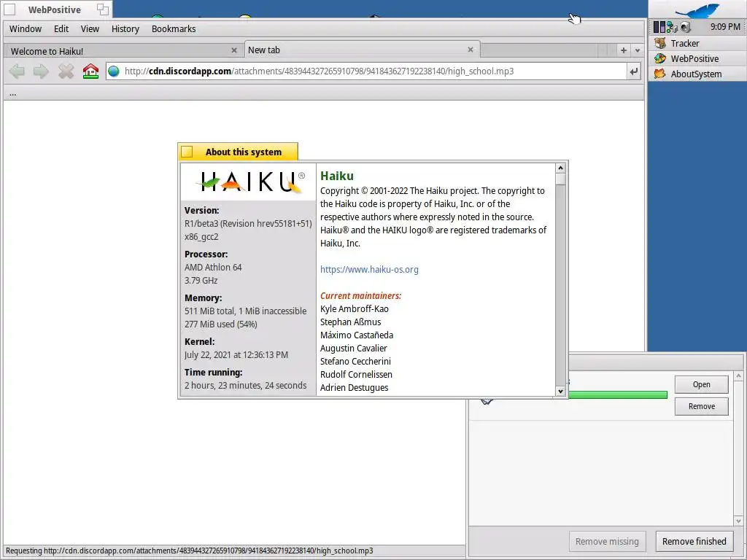Click the About window scrollbar down arrow
Viewport: 747px width, 560px height.
pyautogui.click(x=560, y=391)
